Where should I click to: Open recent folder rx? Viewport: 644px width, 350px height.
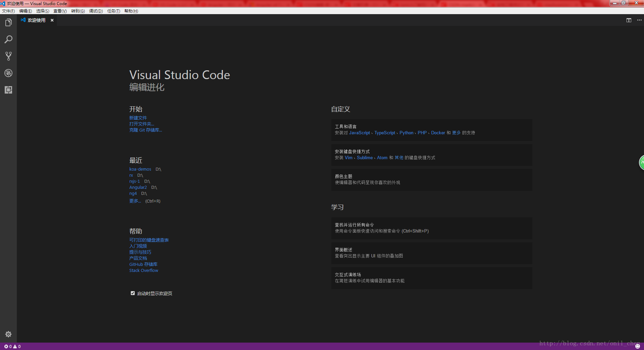click(x=131, y=175)
